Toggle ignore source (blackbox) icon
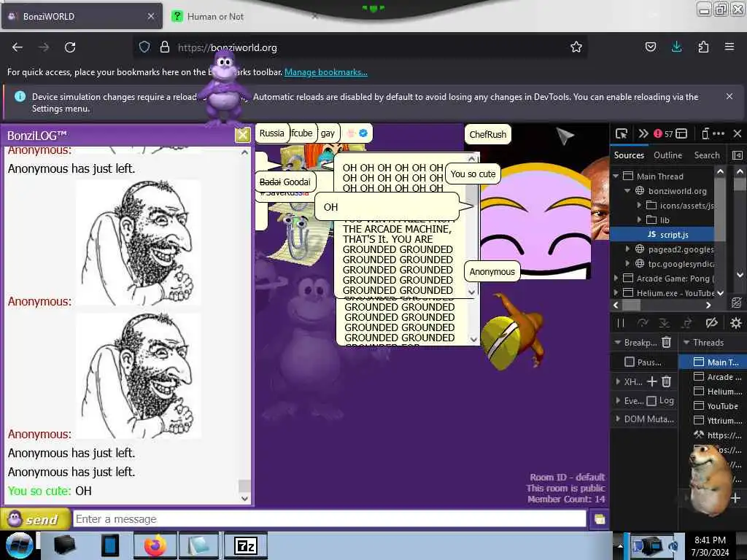The image size is (747, 560). (x=737, y=303)
